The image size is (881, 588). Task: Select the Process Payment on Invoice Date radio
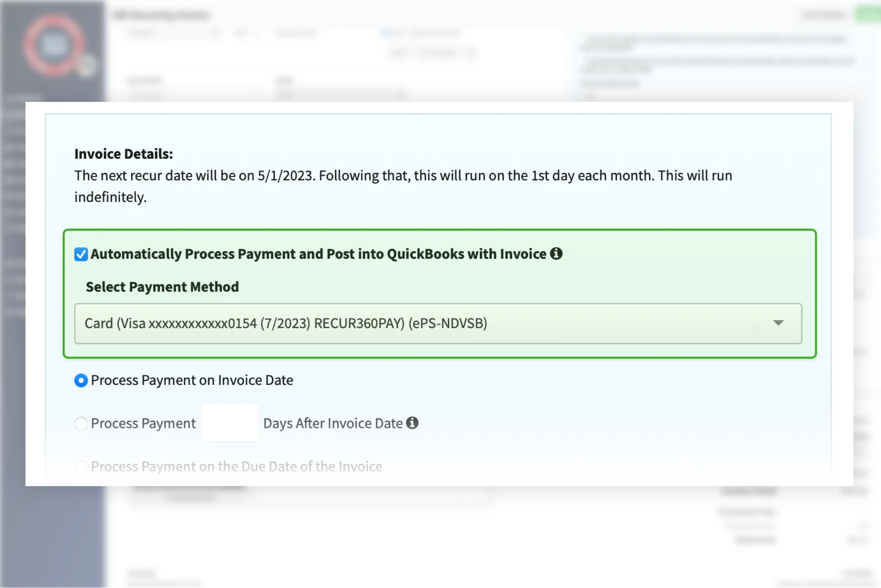81,381
